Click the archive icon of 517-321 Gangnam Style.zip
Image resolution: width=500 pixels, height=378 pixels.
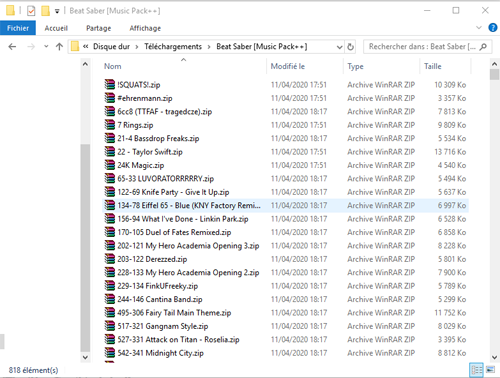point(110,326)
